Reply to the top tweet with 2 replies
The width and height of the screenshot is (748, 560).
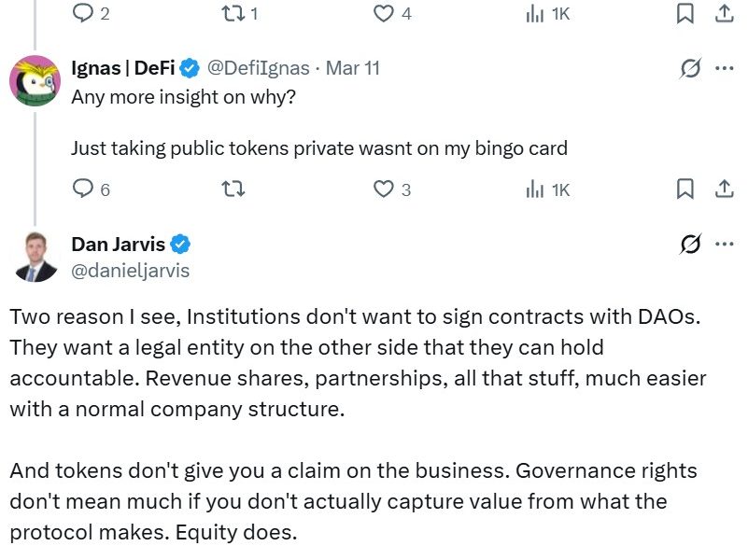click(84, 13)
